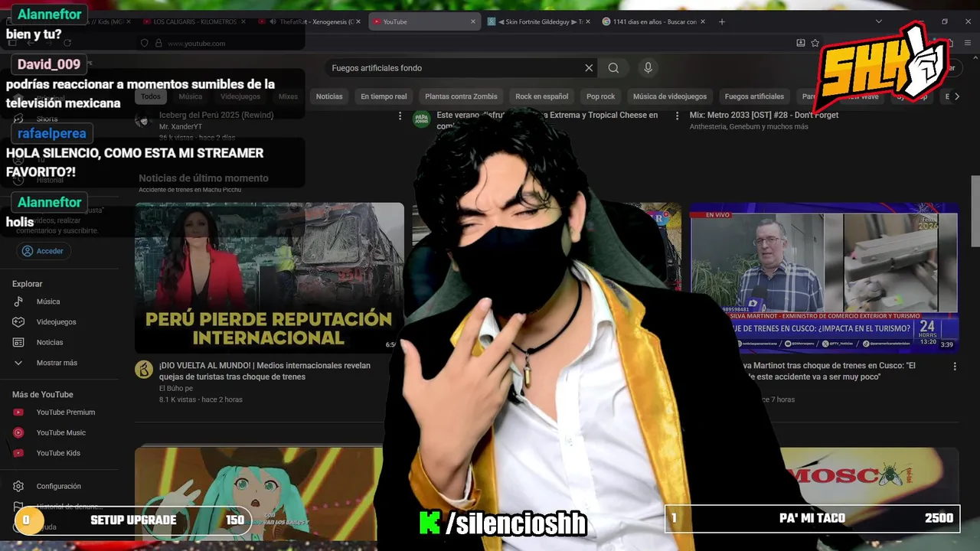Image resolution: width=980 pixels, height=551 pixels.
Task: Open the Mr. XanderYT channel name
Action: (180, 126)
